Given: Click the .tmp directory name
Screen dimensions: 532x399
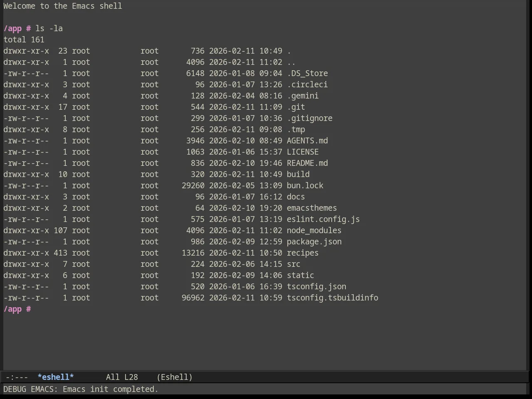Looking at the screenshot, I should coord(296,130).
